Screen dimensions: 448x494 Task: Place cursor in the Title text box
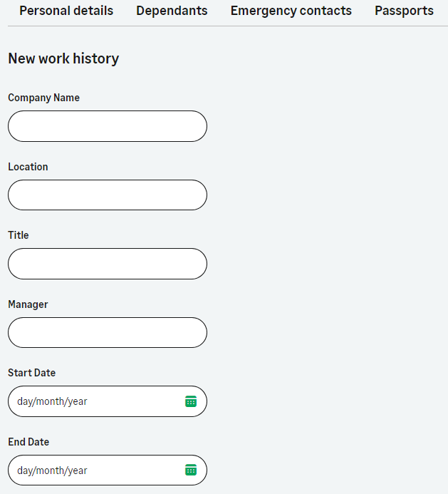coord(107,264)
